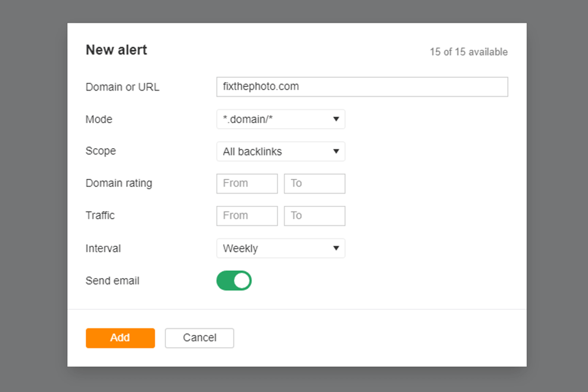Click the Domain rating label

click(x=119, y=183)
